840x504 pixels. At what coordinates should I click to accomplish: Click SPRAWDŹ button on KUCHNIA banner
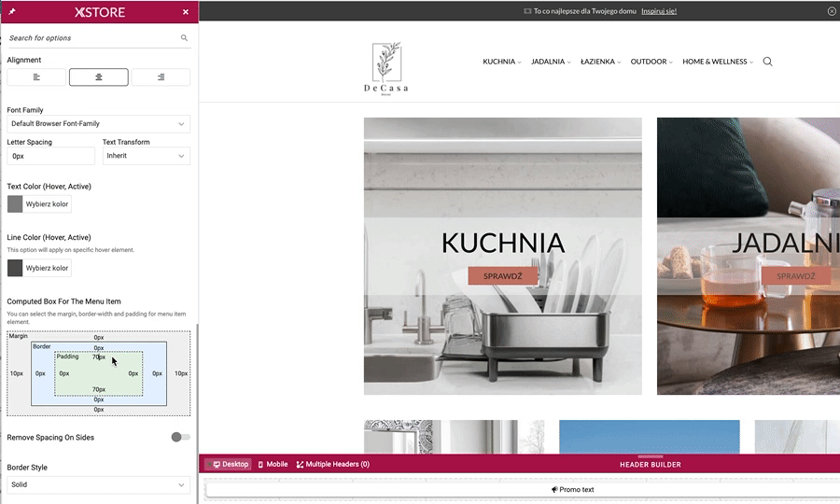point(502,276)
